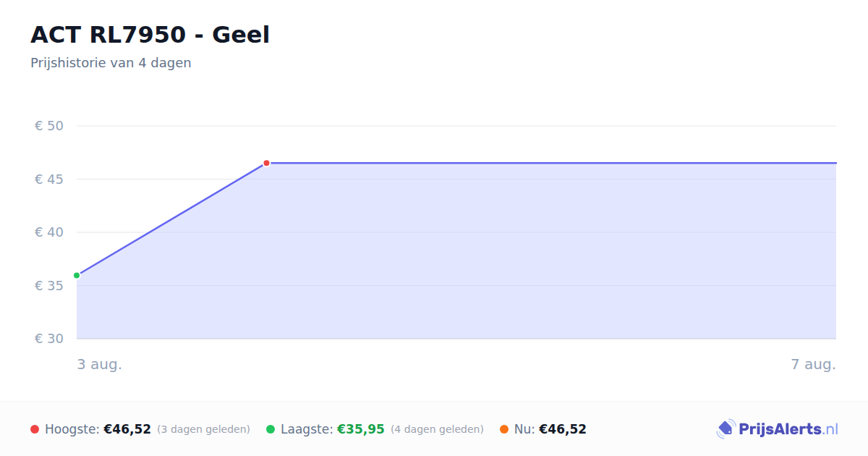Click the € 30 axis label
This screenshot has width=868, height=456.
click(x=49, y=339)
